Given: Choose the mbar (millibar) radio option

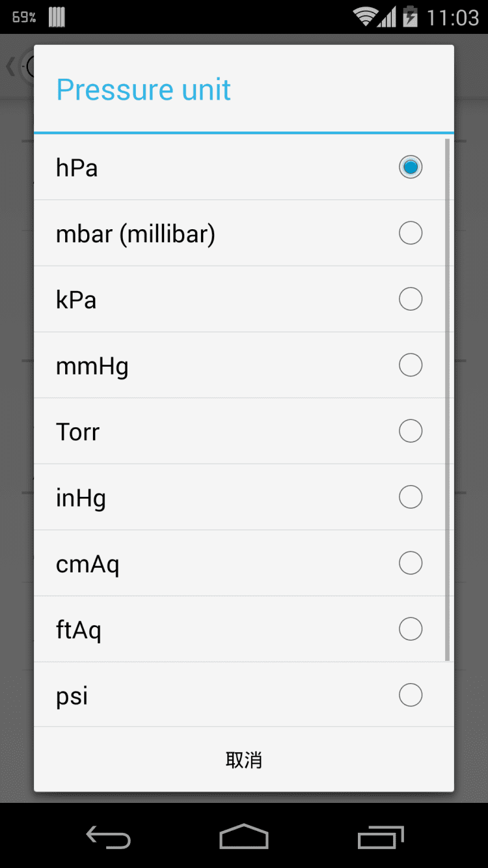Looking at the screenshot, I should [x=411, y=233].
